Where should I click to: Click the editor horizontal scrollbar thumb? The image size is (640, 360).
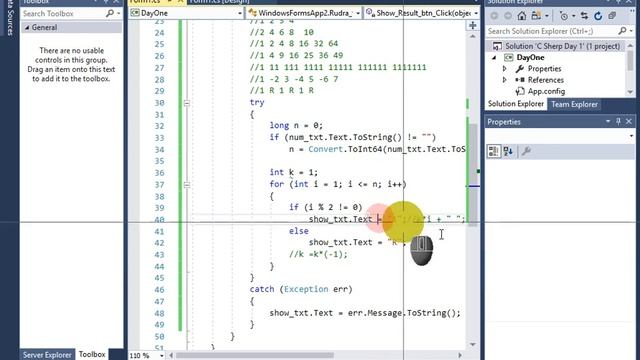click(x=254, y=355)
